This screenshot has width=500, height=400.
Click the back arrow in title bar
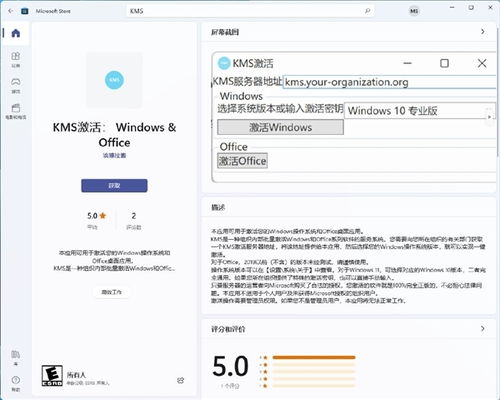tap(11, 11)
